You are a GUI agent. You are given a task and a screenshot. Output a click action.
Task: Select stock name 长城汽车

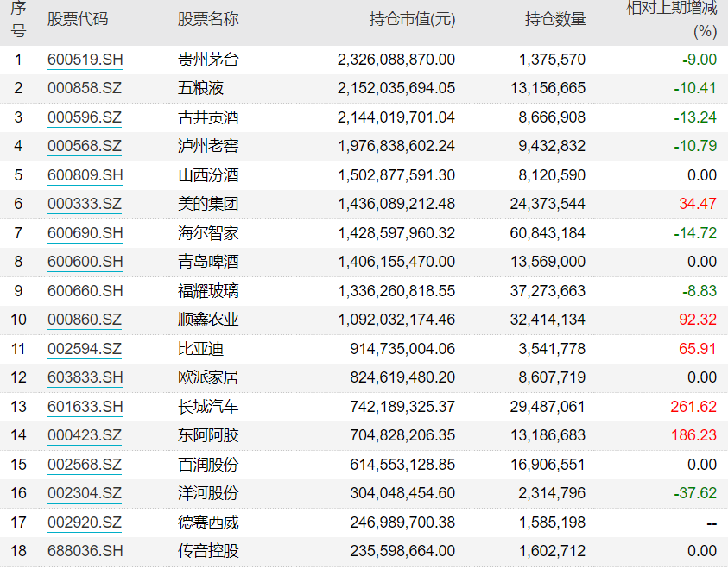click(x=208, y=407)
